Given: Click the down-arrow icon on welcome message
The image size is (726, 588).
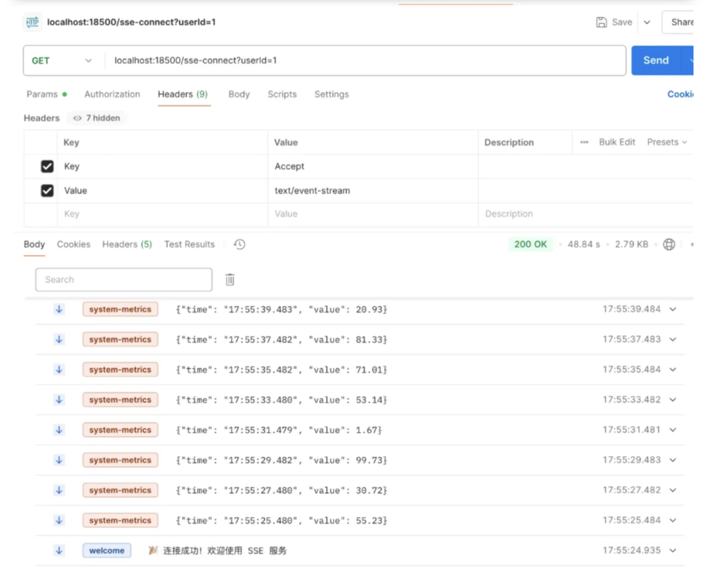Looking at the screenshot, I should point(60,550).
